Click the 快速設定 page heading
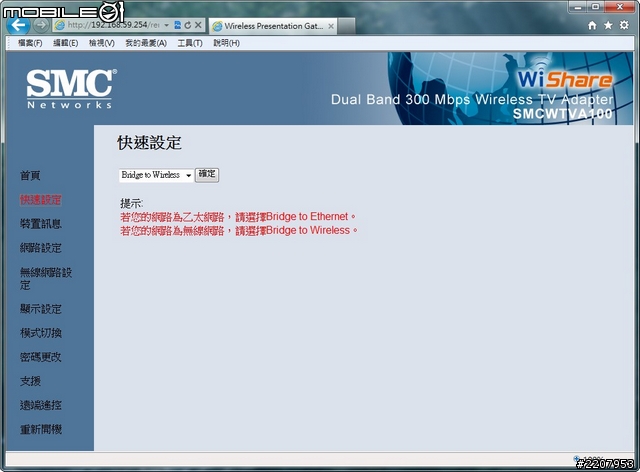The image size is (640, 472). click(x=149, y=143)
